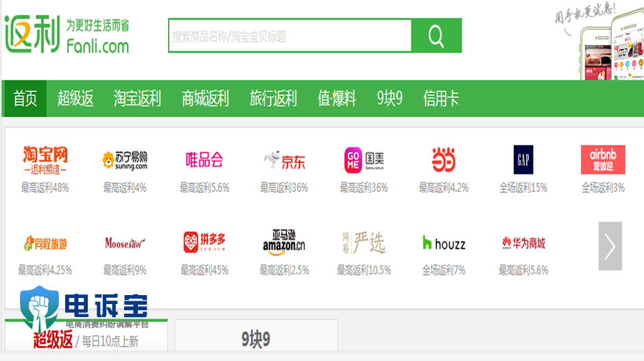Open the 当当 store logo
Viewport: 644px width, 361px height.
pyautogui.click(x=444, y=159)
